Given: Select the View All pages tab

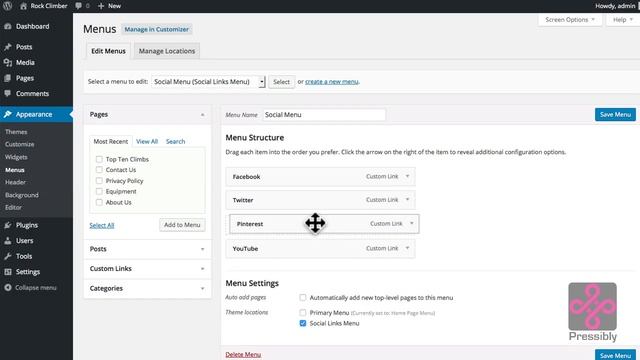Looking at the screenshot, I should tap(147, 141).
